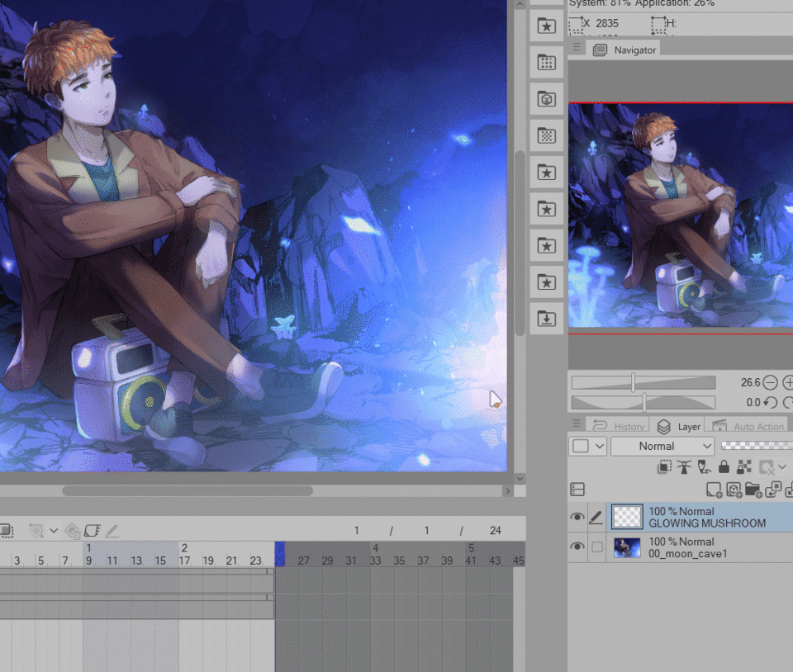This screenshot has height=672, width=793.
Task: Adjust the layer opacity slider
Action: point(757,445)
